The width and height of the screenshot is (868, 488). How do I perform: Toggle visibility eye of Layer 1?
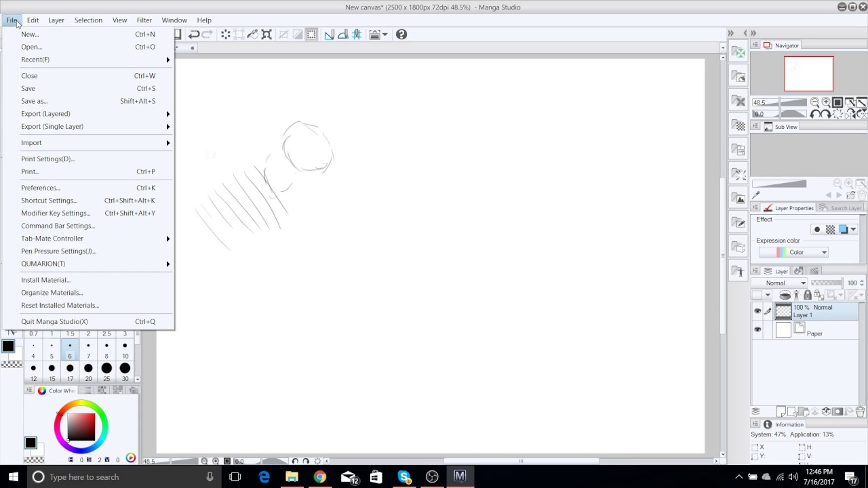757,311
